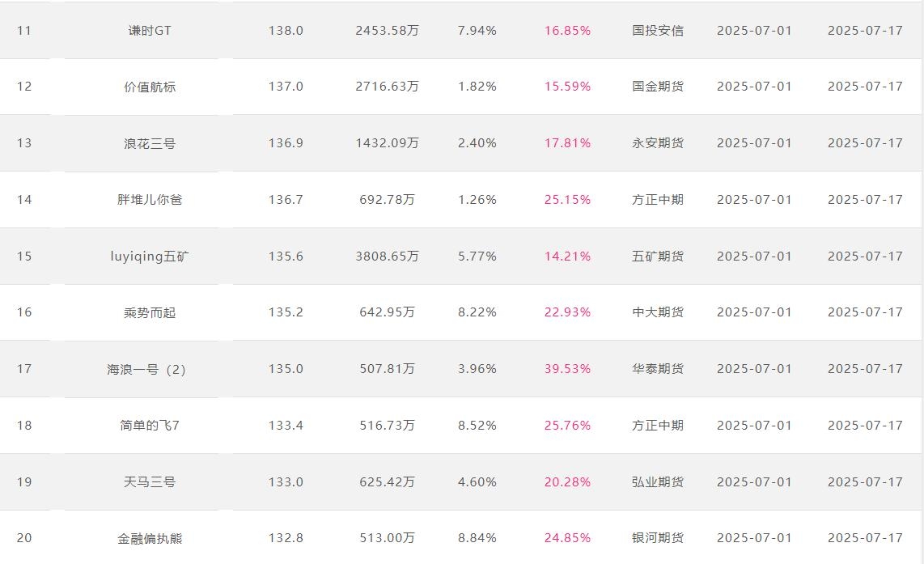
Task: Open 胖堆儿你爸 account details
Action: pyautogui.click(x=150, y=200)
